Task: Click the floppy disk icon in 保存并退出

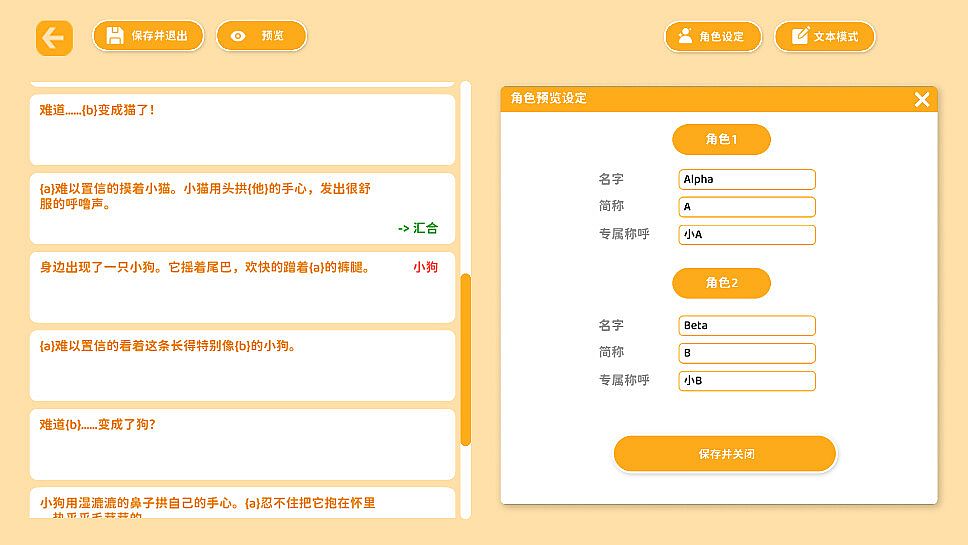Action: 114,36
